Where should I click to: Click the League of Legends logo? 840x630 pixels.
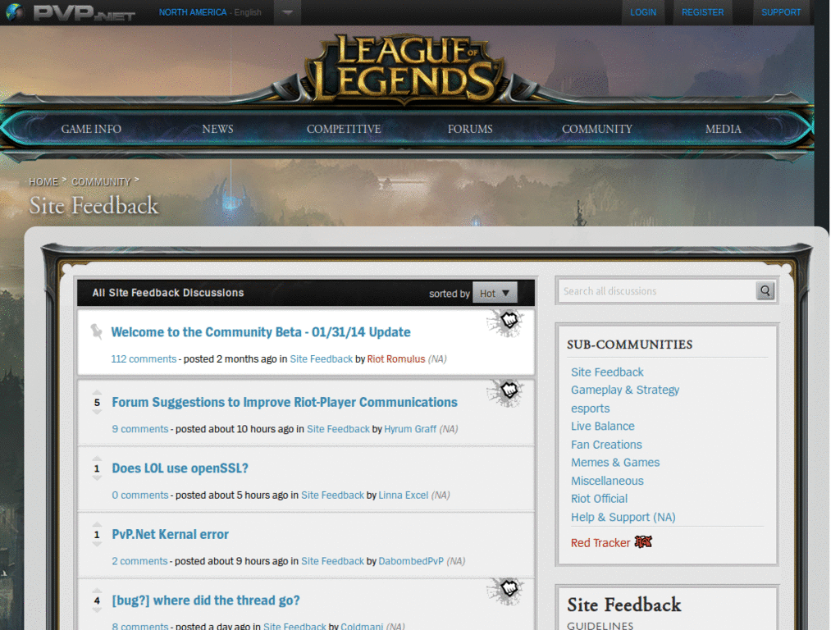405,68
